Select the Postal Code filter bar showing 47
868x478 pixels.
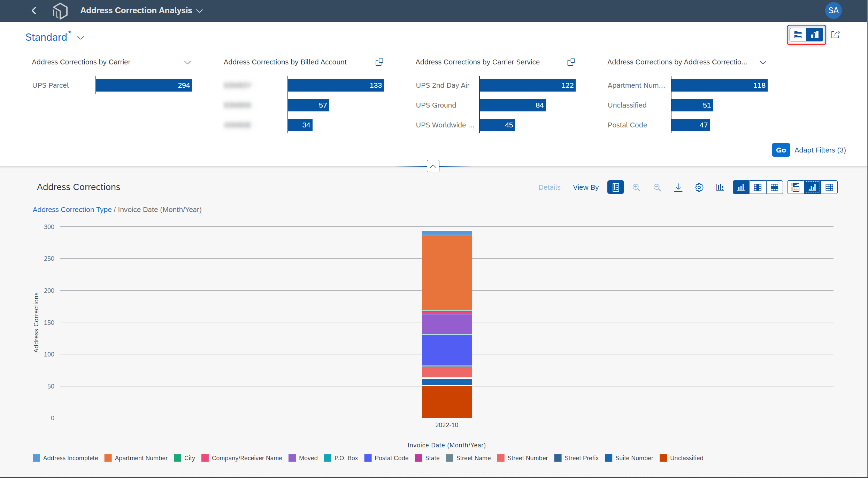(x=691, y=125)
